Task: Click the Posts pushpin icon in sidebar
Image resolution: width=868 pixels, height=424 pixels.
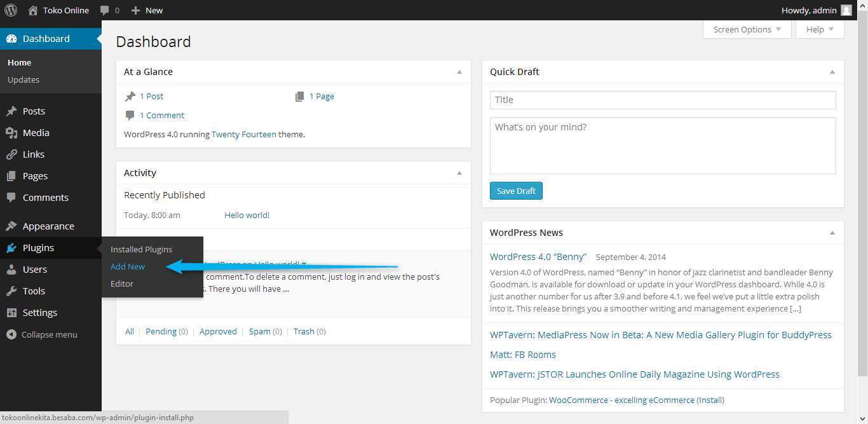Action: point(11,111)
